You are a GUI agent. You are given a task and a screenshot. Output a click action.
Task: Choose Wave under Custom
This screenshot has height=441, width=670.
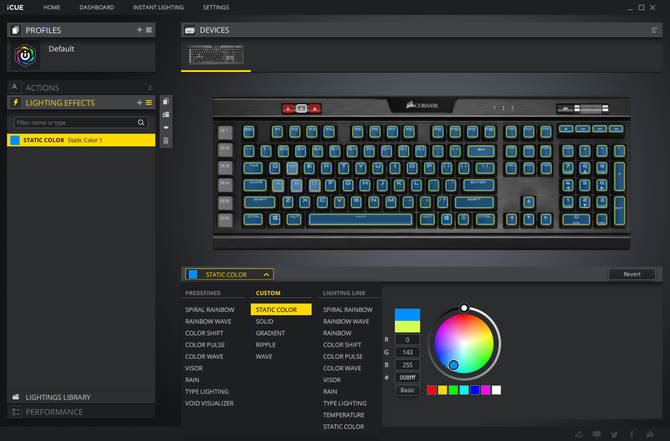[264, 356]
